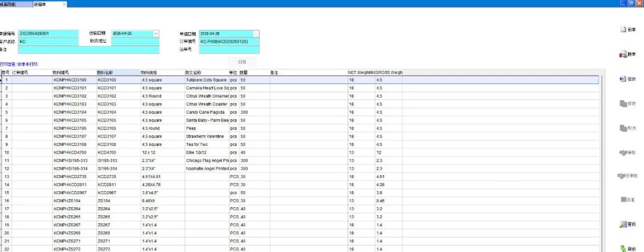Viewport: 644px width, 252px height.
Task: Select cell KCNPHKCD2967
Action: tap(74, 192)
